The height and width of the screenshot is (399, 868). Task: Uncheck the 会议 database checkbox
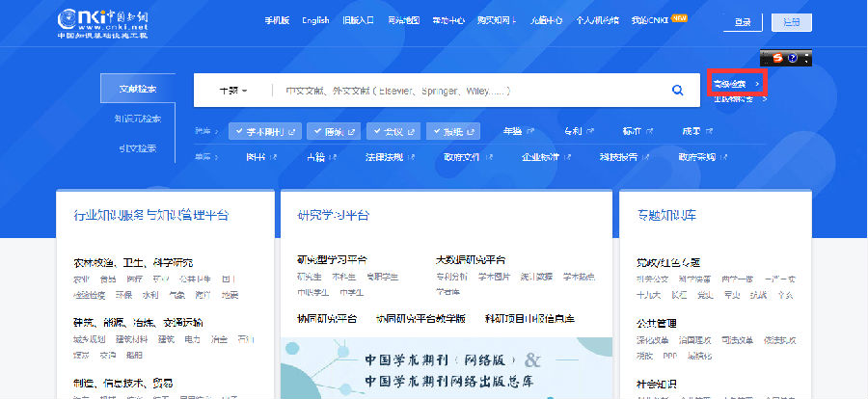coord(377,132)
